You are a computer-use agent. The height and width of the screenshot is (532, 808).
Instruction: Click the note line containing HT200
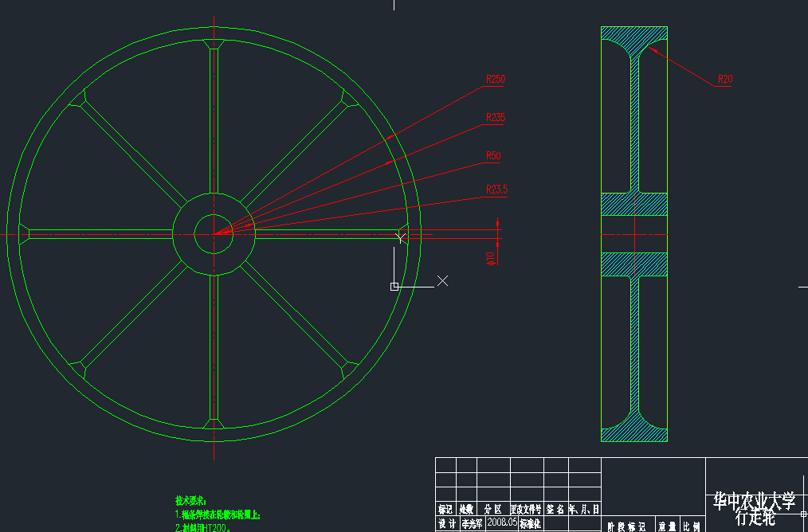pyautogui.click(x=202, y=527)
